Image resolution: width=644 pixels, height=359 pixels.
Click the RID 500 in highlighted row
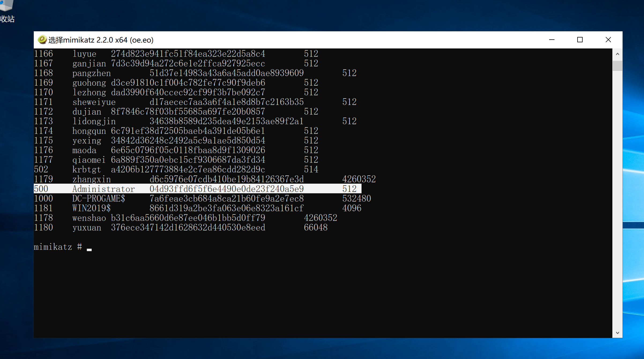point(41,189)
